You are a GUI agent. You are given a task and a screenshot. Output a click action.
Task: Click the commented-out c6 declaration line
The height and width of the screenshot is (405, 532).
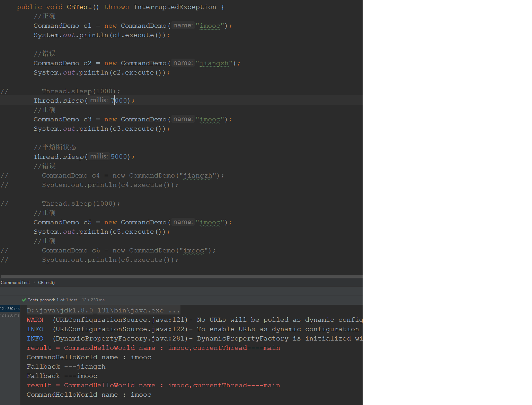129,250
